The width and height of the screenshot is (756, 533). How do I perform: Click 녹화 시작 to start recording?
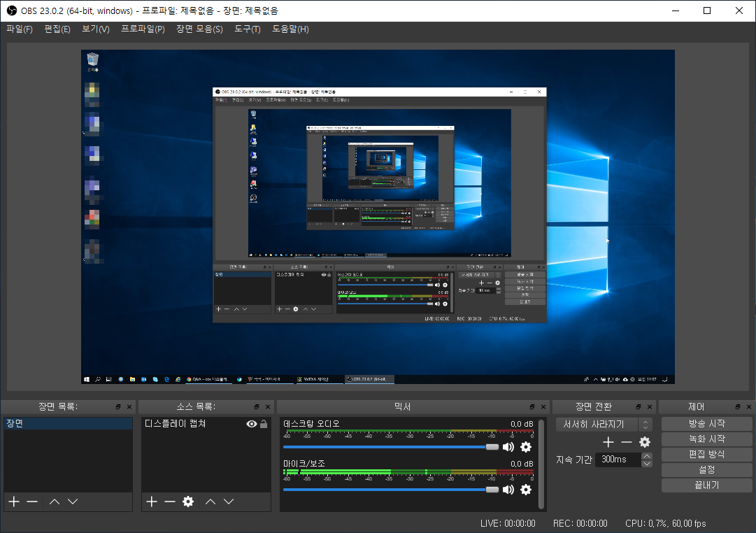[x=707, y=439]
